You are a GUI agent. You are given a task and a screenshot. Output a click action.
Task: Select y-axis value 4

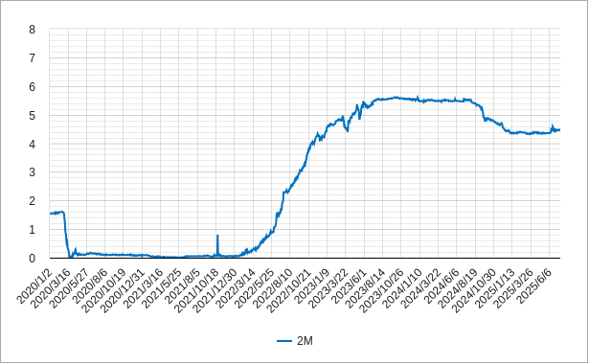[x=32, y=145]
